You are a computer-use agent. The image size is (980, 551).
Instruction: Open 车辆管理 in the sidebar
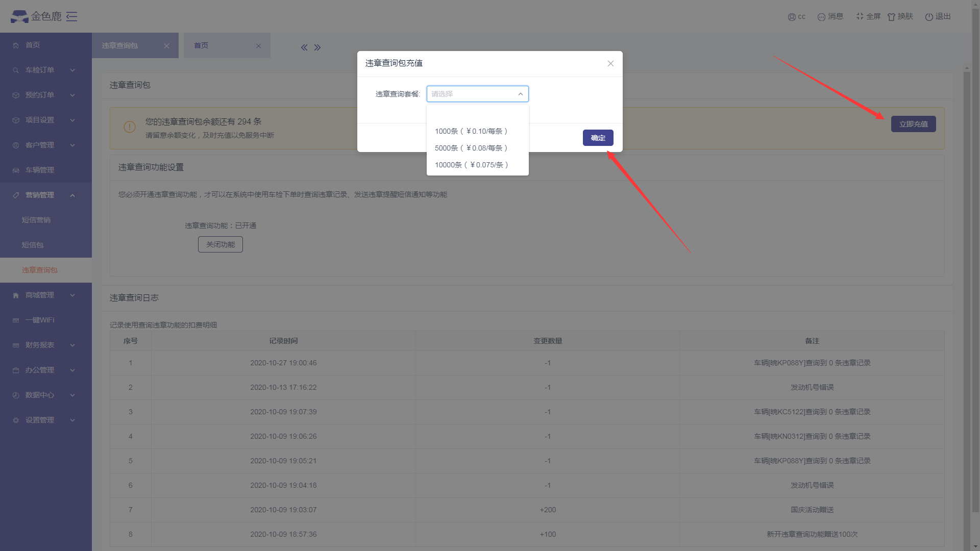point(46,170)
